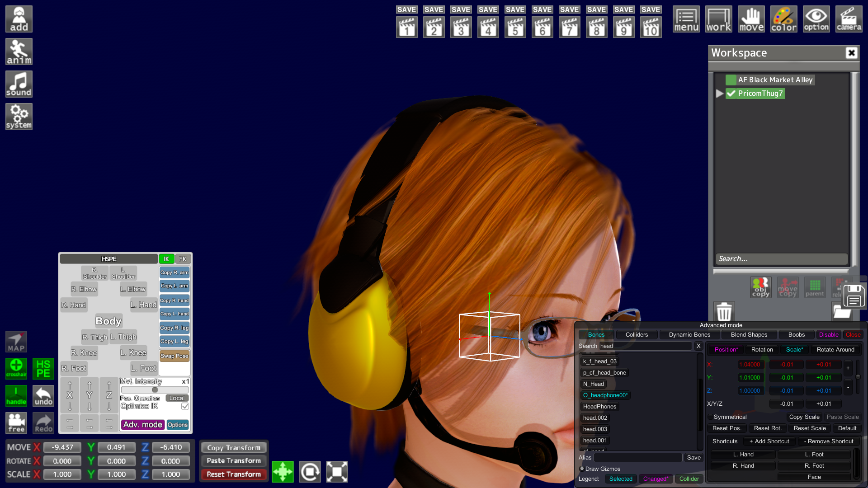The image size is (868, 488).
Task: Open the color palette tool
Action: click(783, 19)
